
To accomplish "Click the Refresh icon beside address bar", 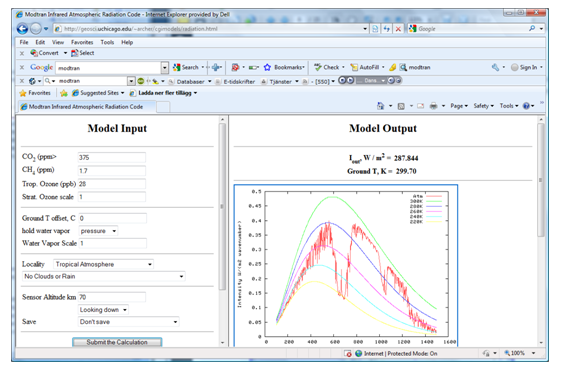I will (x=386, y=29).
